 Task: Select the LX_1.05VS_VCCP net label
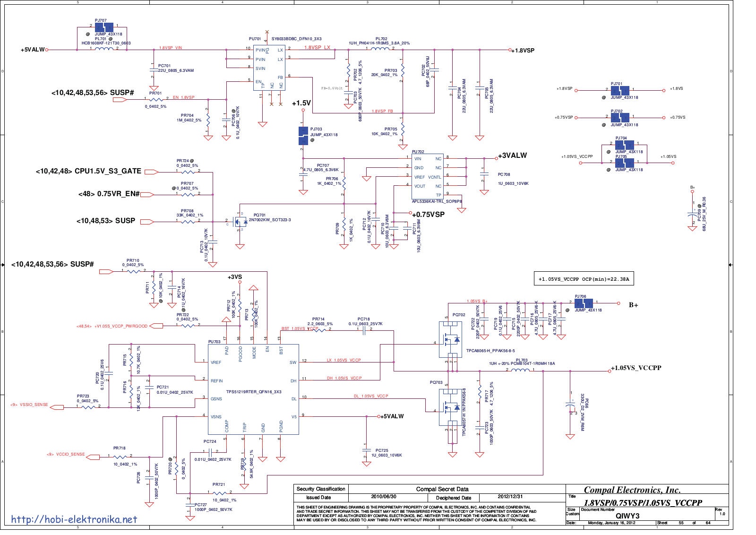tap(344, 360)
